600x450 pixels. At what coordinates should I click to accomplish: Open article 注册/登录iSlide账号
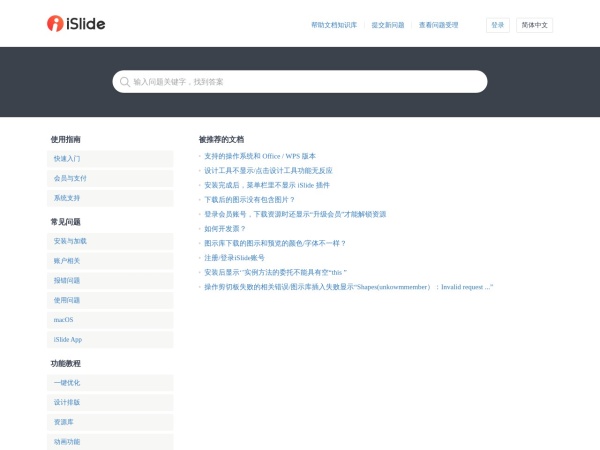[x=234, y=258]
